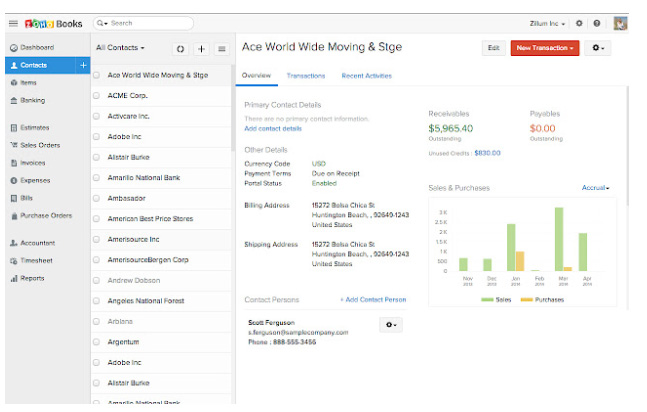Tick the Amerisource Inc checkbox

(x=97, y=239)
